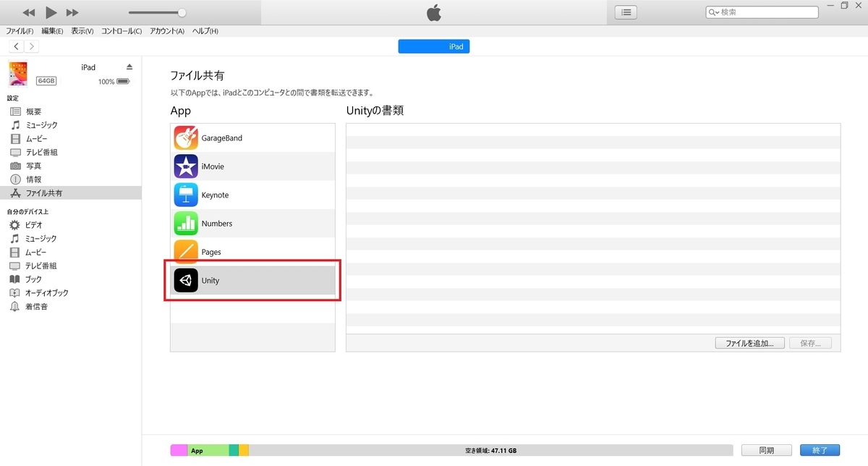Open the ヘルプ(H) menu
The width and height of the screenshot is (868, 466).
(205, 31)
